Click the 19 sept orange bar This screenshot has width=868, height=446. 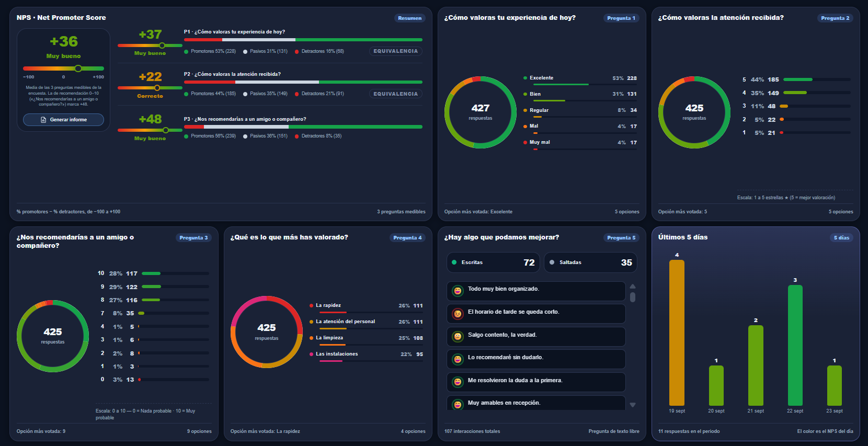[677, 333]
